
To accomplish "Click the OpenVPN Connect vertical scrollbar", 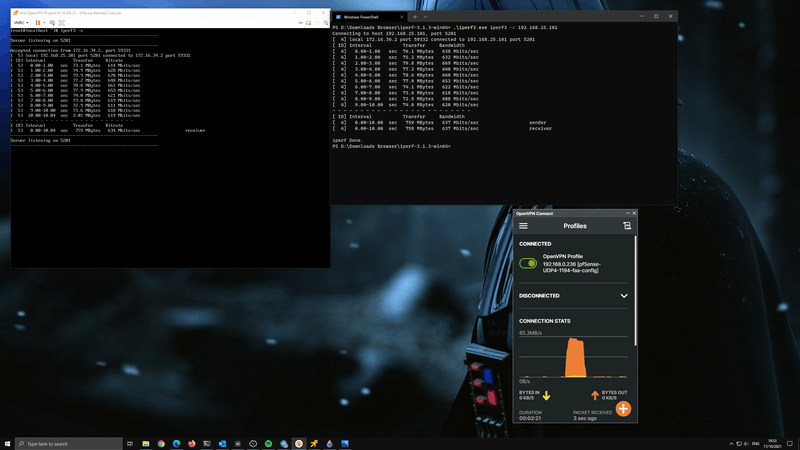I will point(635,291).
